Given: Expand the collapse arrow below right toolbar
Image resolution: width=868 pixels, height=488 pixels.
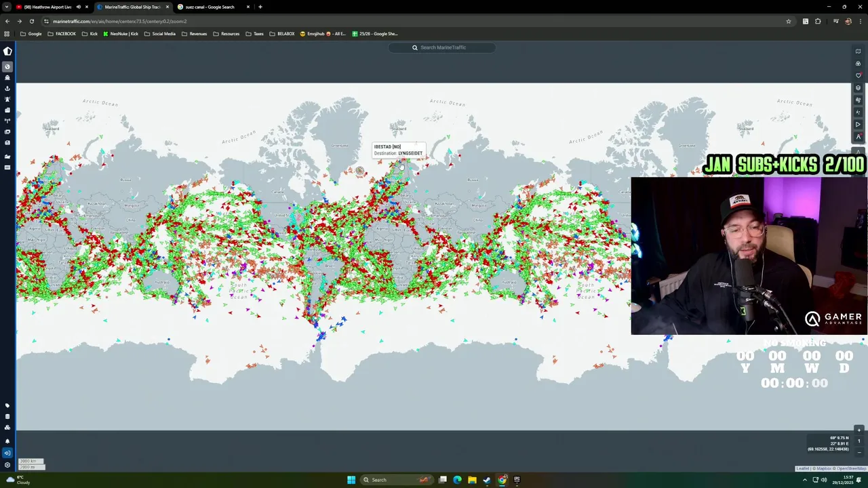Looking at the screenshot, I should coord(859,152).
